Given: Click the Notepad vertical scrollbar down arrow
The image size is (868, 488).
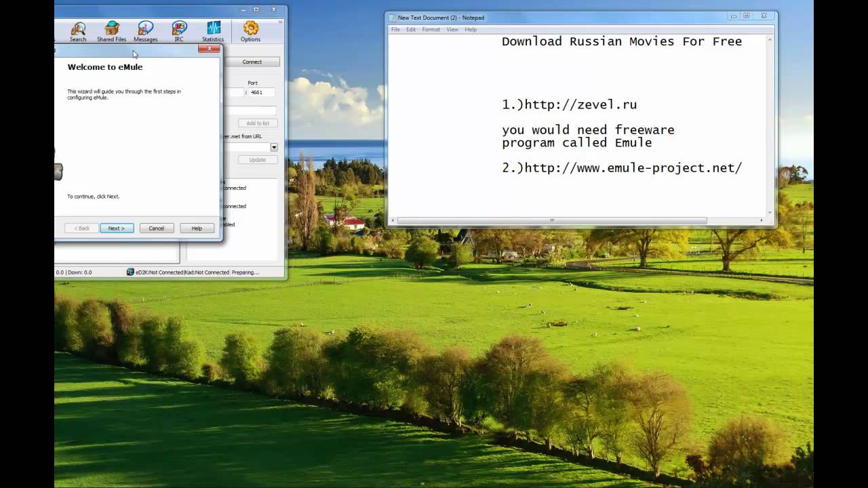Looking at the screenshot, I should click(769, 212).
